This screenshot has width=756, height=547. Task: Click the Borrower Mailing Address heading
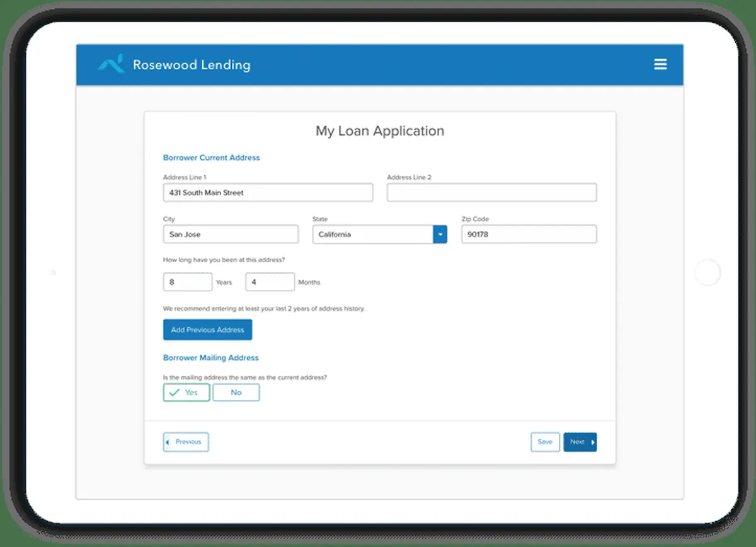coord(211,357)
